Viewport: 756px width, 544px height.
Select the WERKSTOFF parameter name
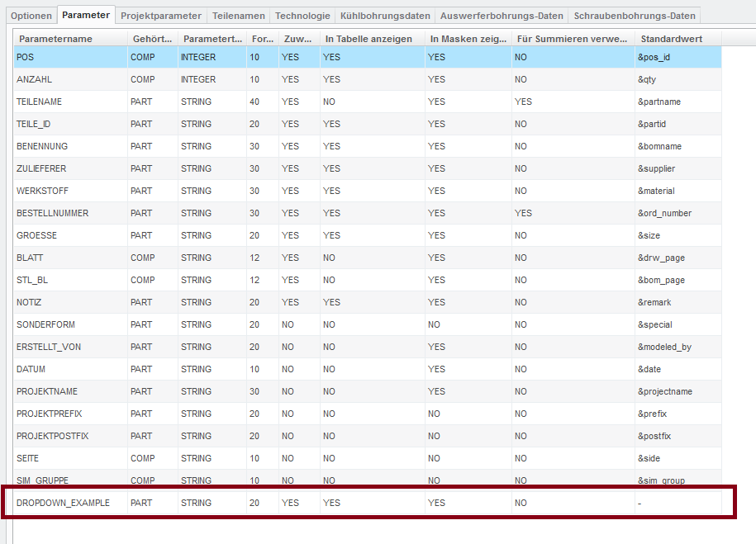(x=70, y=191)
